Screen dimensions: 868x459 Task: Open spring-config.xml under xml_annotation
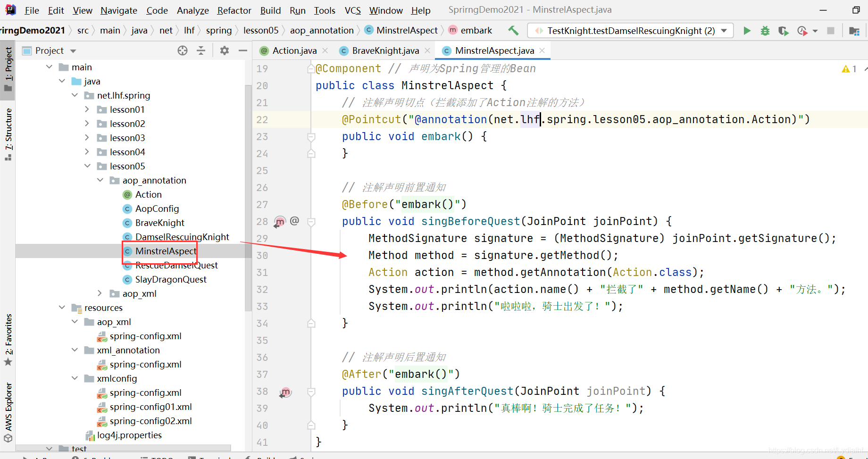[x=145, y=364]
